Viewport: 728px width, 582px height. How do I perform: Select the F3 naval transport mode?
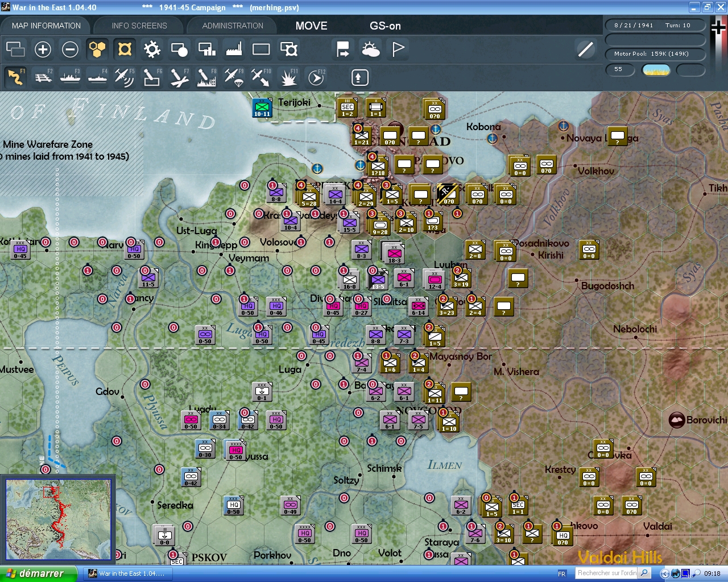coord(70,77)
